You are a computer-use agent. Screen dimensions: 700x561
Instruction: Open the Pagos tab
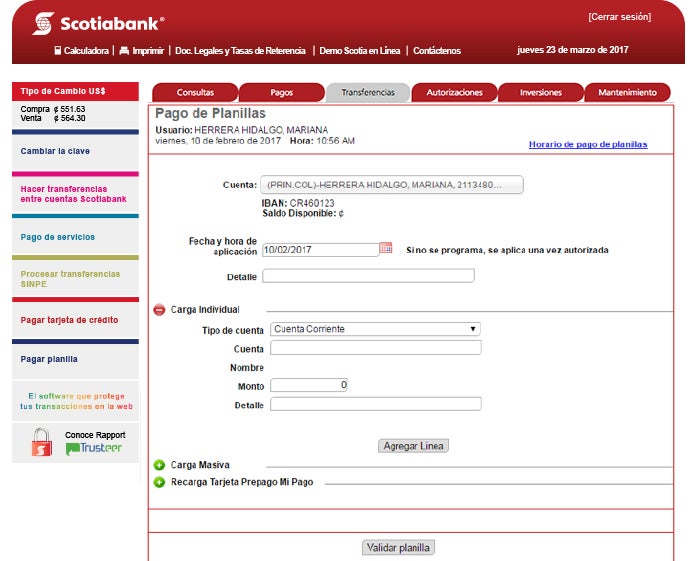point(282,93)
